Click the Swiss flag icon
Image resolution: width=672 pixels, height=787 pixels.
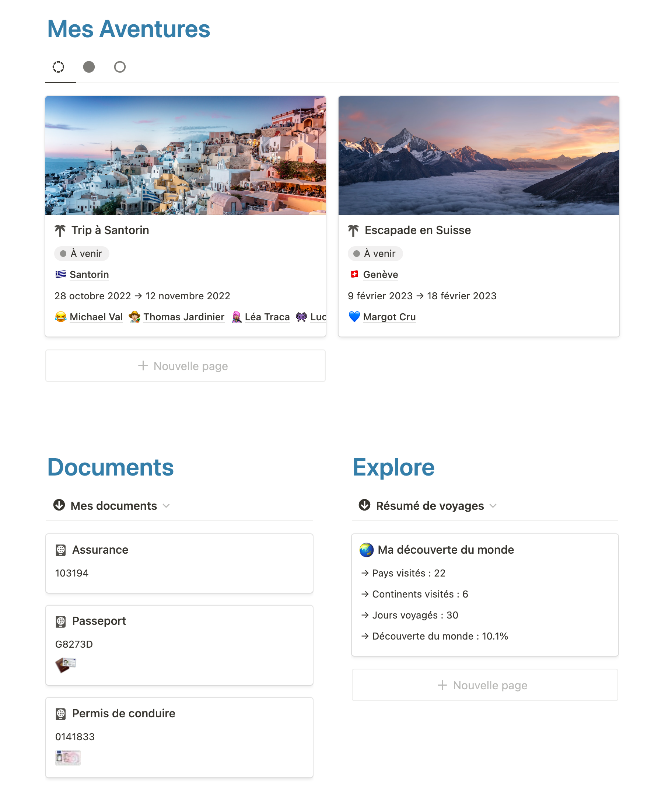pos(354,274)
